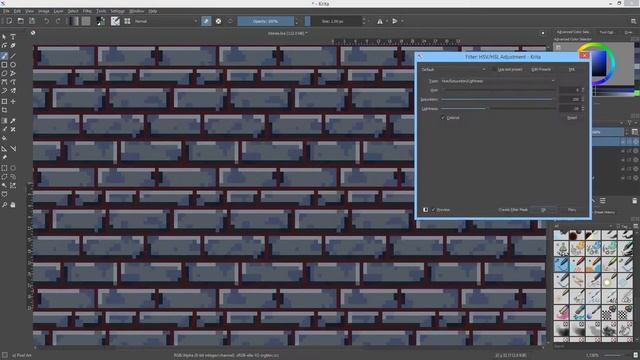Click the Lightness value stepper
640x360 pixels.
(x=583, y=109)
